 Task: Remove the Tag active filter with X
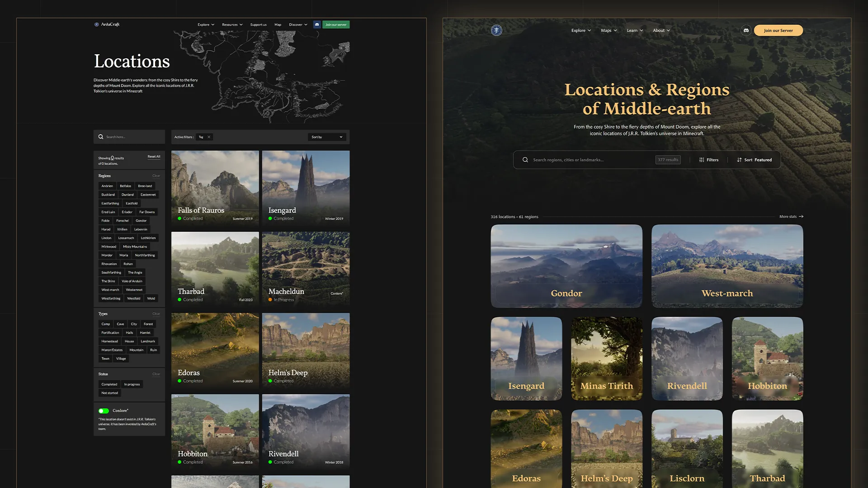(209, 137)
